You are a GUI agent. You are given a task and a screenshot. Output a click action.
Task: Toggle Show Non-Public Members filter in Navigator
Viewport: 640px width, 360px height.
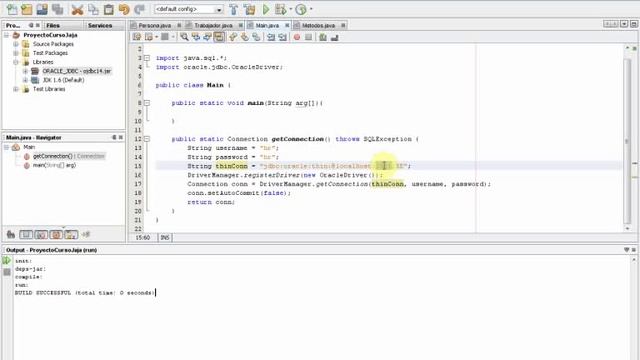[x=56, y=235]
